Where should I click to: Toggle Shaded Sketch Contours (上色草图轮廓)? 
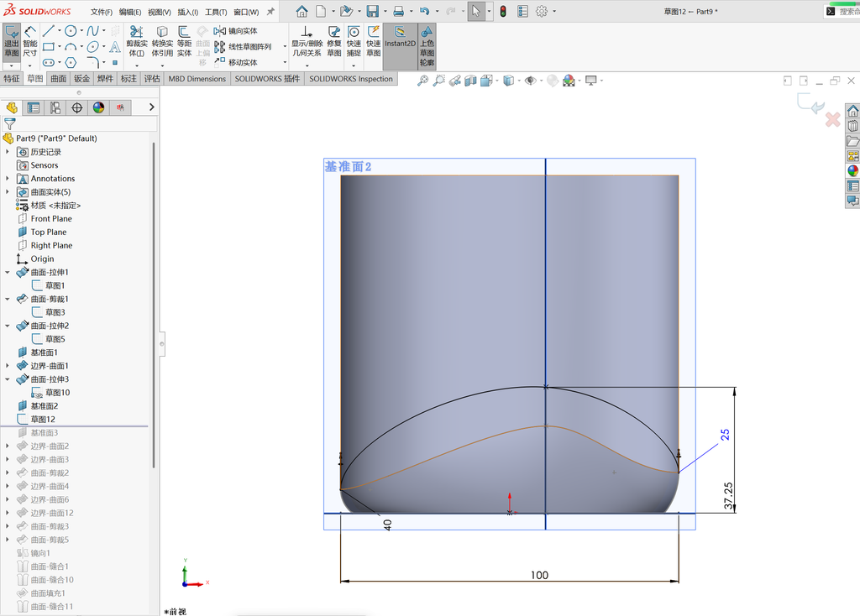point(427,46)
